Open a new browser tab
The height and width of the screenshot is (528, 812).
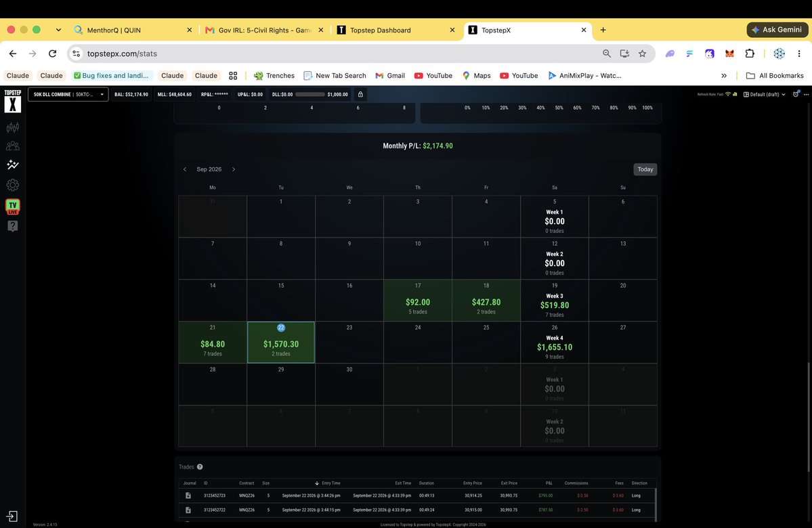pos(603,30)
